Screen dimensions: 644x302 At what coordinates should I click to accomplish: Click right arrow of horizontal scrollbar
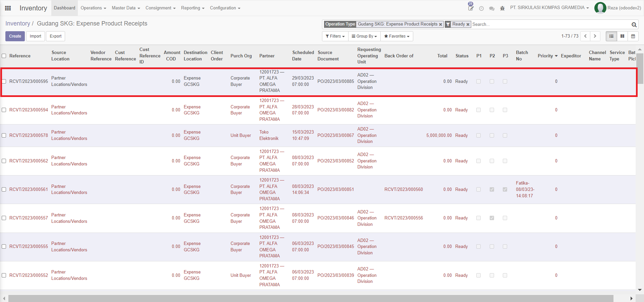pos(632,298)
